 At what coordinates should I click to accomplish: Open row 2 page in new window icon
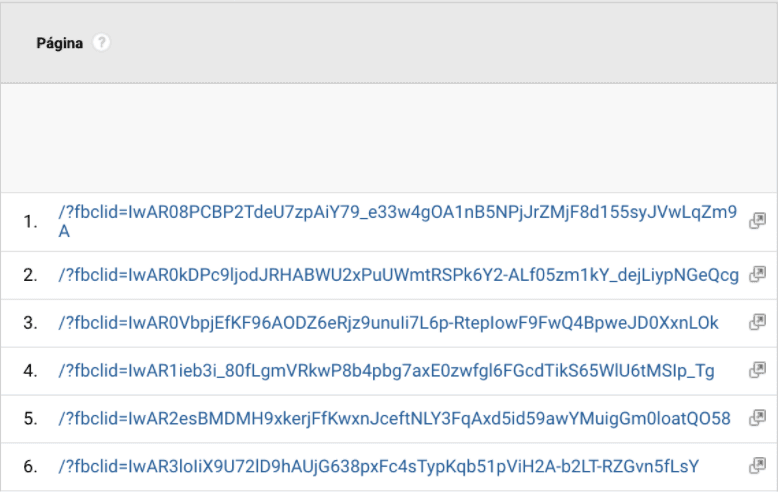tap(757, 274)
